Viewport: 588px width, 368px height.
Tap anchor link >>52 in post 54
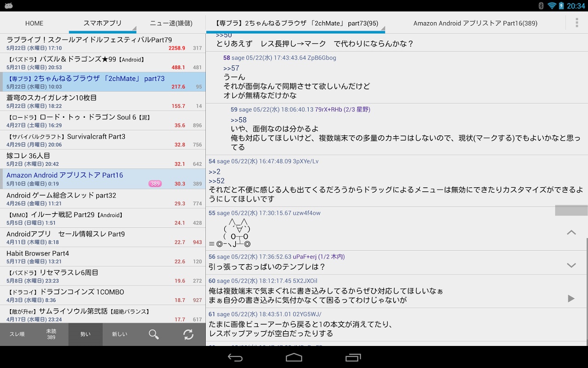(x=216, y=181)
